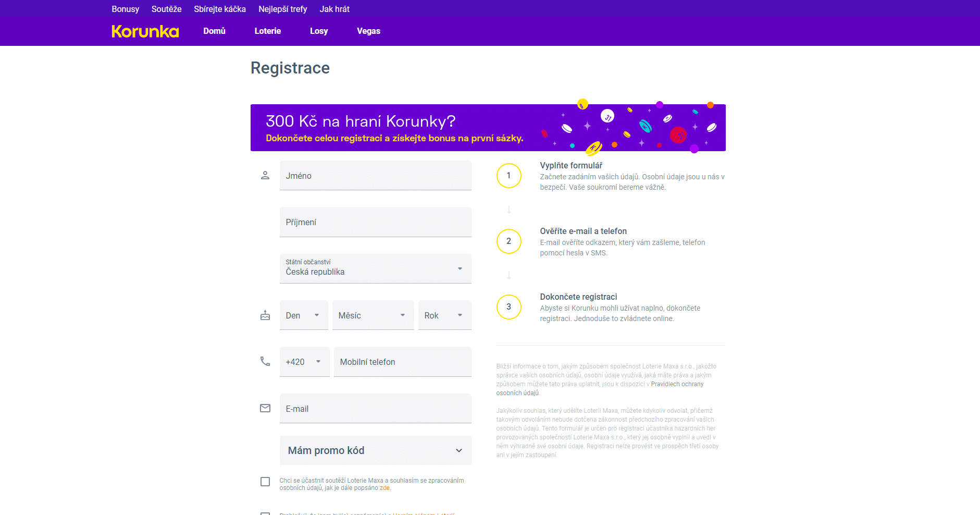Open the Rok year dropdown
980x515 pixels.
tap(445, 315)
